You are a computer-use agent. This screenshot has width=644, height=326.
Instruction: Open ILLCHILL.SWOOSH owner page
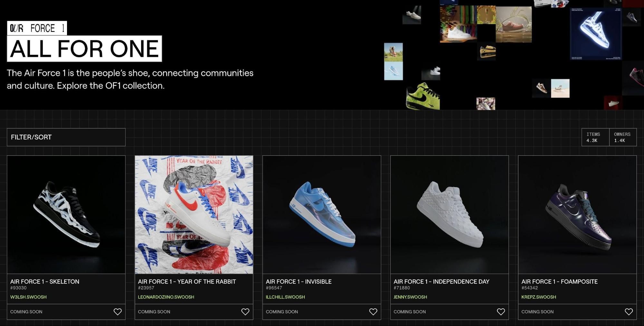[x=285, y=297]
